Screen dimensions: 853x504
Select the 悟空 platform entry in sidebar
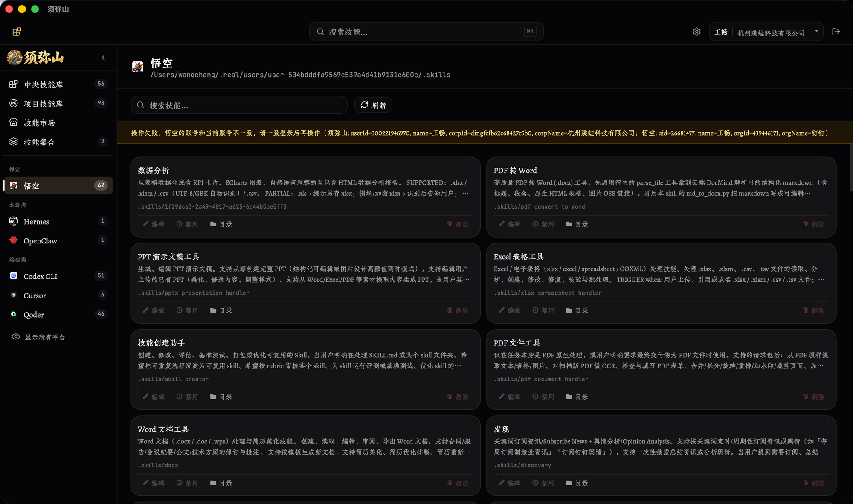[58, 185]
